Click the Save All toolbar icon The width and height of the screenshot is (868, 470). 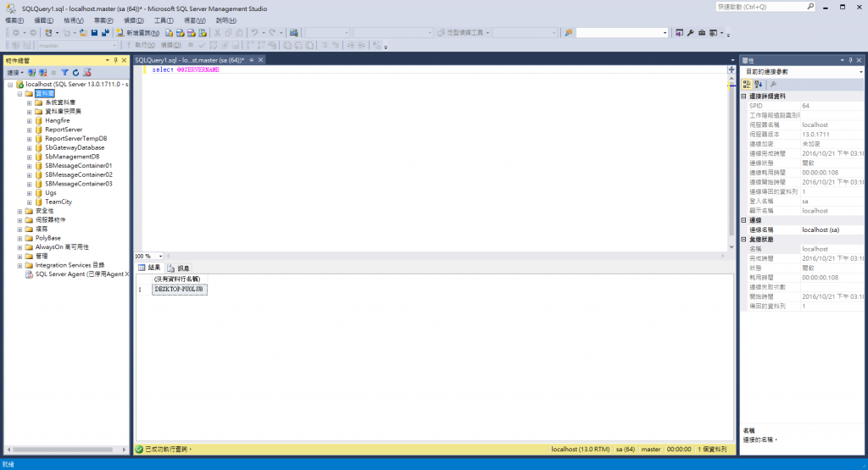[105, 33]
